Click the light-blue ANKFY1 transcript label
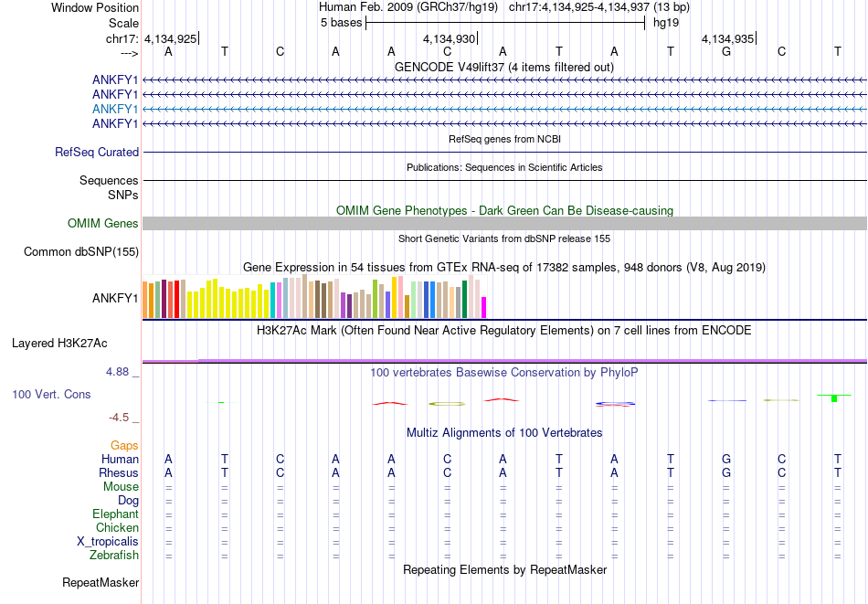 coord(115,109)
